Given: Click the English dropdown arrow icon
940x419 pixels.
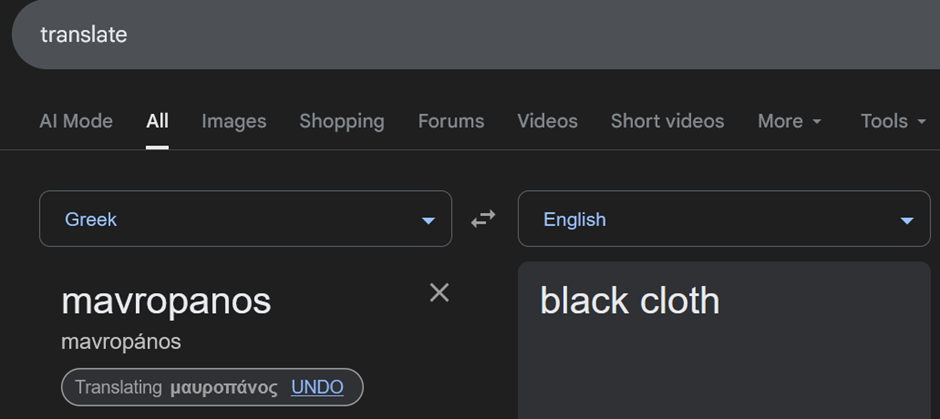Looking at the screenshot, I should click(x=907, y=220).
